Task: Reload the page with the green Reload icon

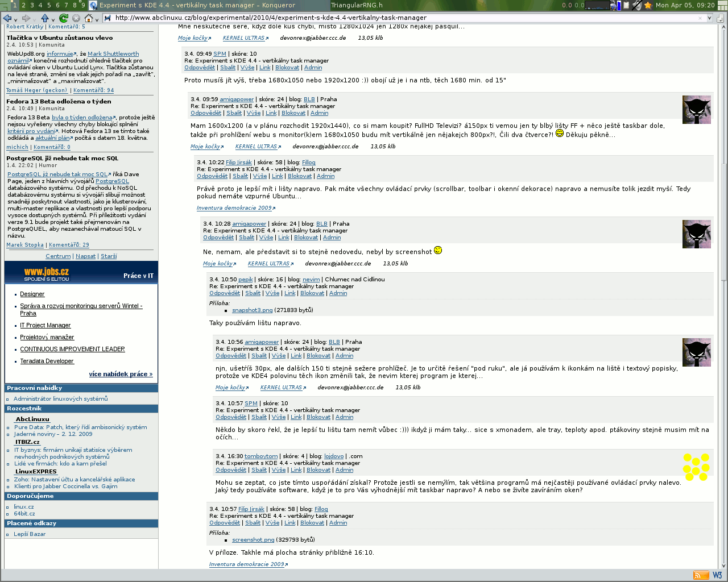Action: coord(64,18)
